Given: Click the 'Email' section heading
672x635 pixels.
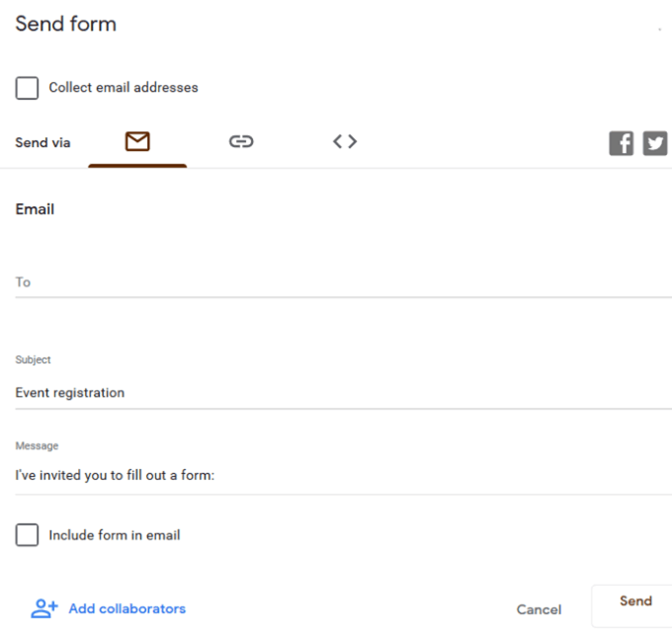Looking at the screenshot, I should (x=35, y=209).
